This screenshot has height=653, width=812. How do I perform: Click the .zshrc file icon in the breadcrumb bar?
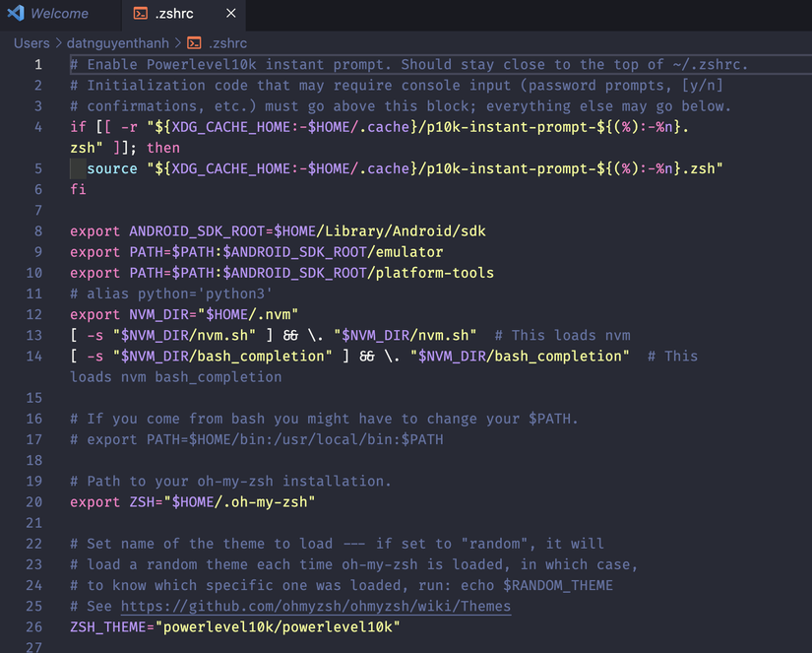(193, 43)
